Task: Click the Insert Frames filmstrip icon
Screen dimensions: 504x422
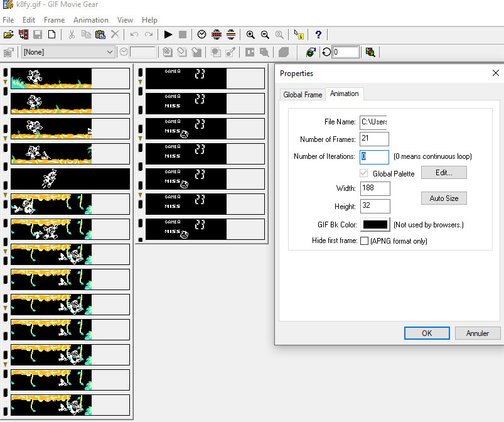Action: point(23,35)
